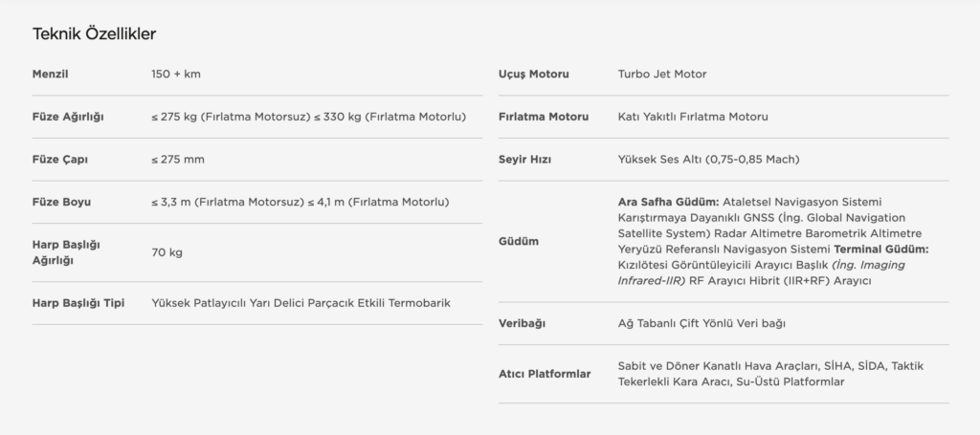Select the Füze Ağırlığı row label
The image size is (980, 435).
point(68,117)
